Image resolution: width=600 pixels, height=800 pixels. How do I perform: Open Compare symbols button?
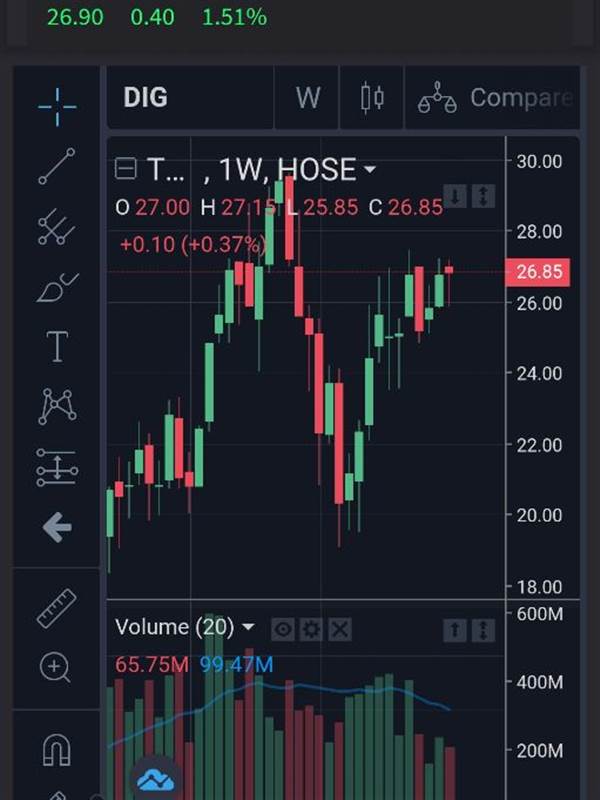(493, 97)
